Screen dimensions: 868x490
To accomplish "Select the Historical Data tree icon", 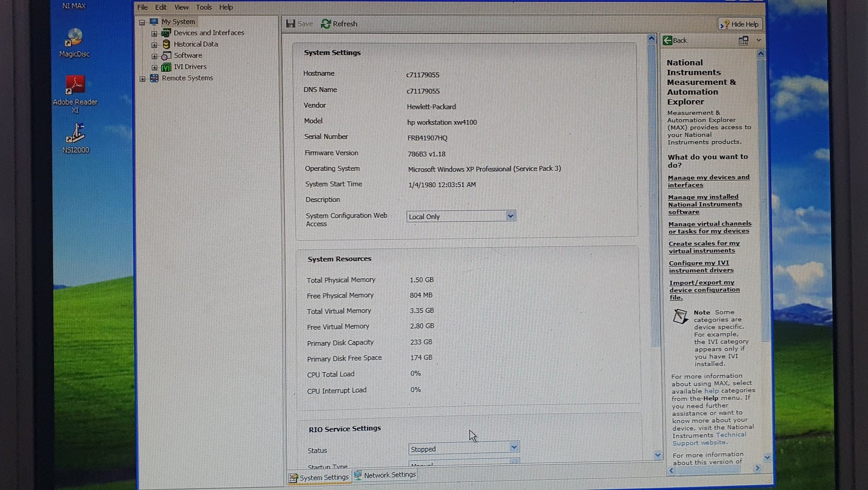I will pos(166,44).
